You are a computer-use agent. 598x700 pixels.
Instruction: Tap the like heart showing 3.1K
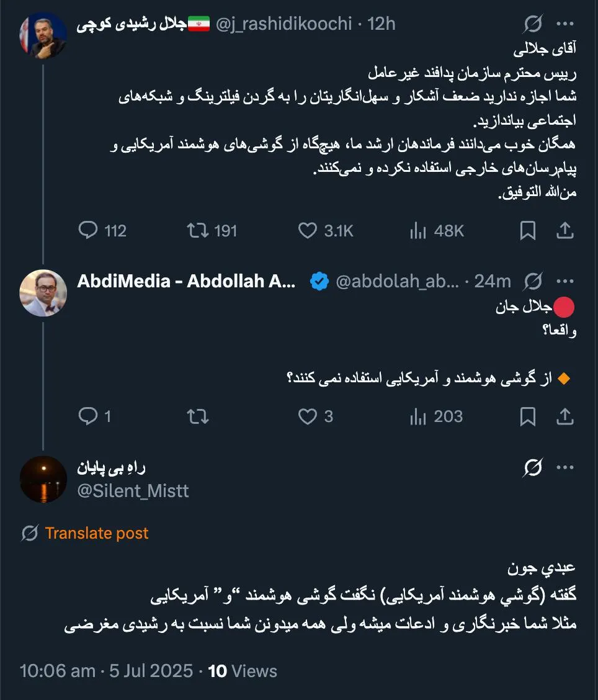click(x=308, y=231)
